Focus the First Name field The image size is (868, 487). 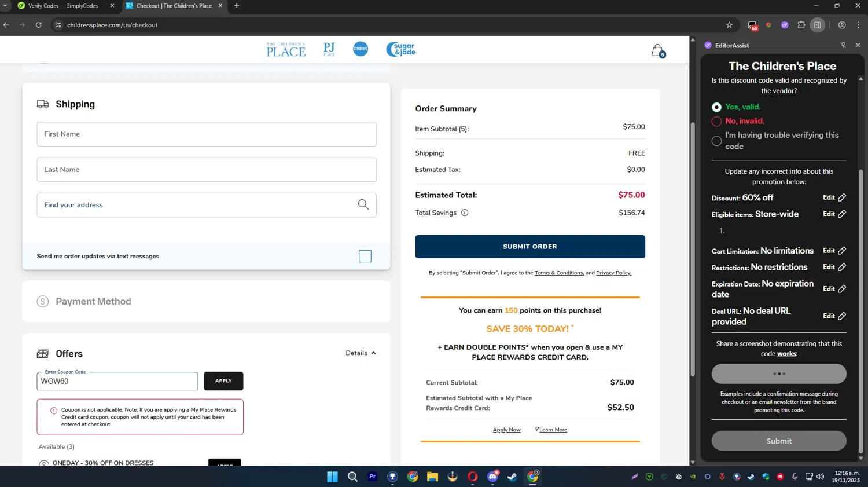point(207,134)
